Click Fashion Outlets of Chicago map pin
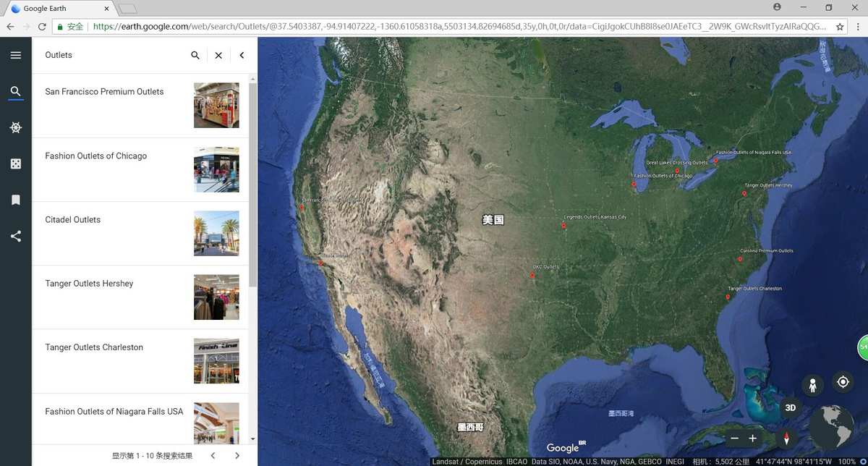 (634, 184)
